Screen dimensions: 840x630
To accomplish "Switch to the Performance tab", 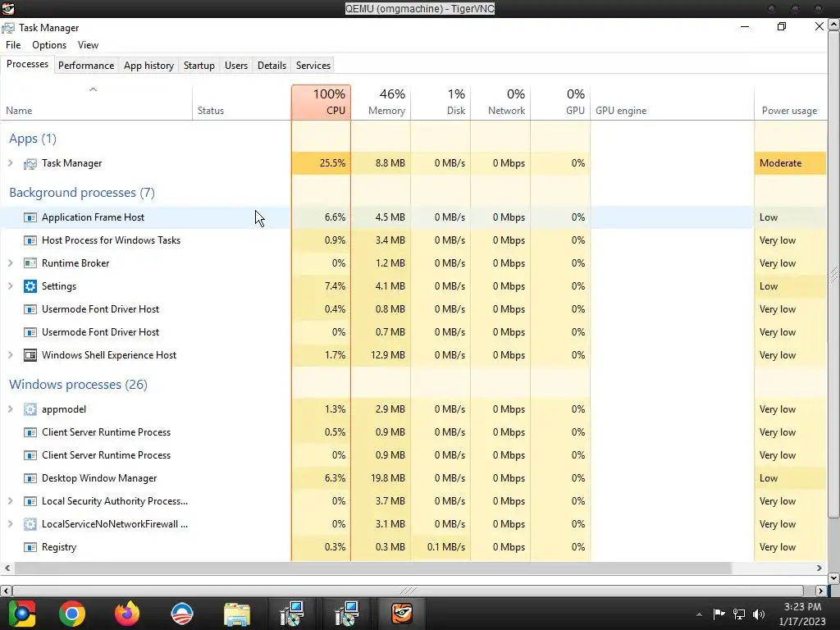I will (x=86, y=66).
